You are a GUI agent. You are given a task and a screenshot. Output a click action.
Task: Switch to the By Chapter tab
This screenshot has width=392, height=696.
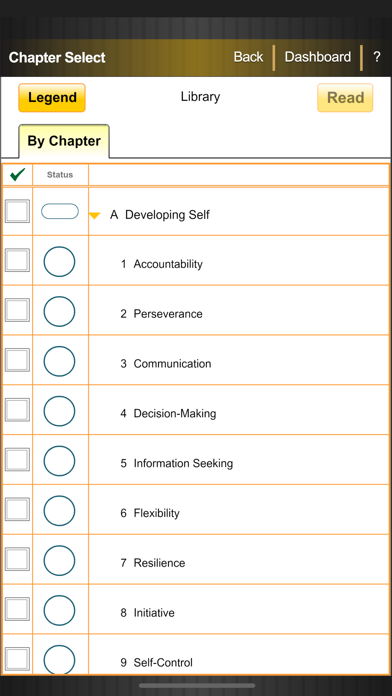(64, 141)
